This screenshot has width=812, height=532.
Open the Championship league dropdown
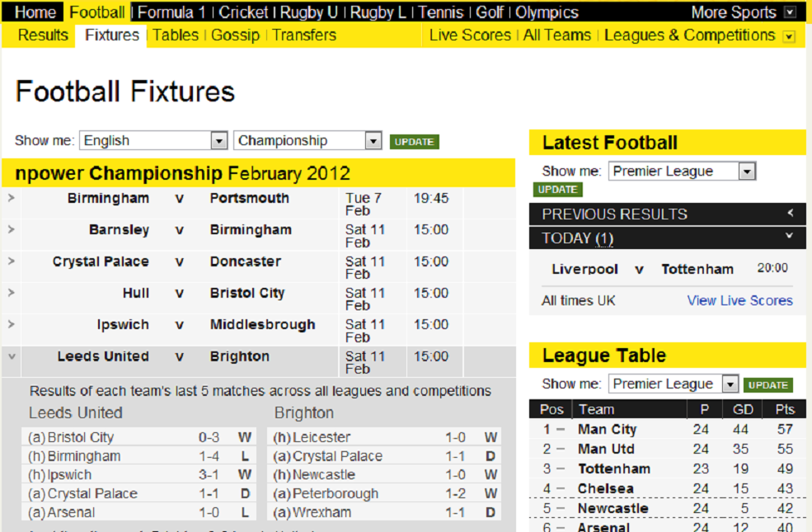coord(307,140)
